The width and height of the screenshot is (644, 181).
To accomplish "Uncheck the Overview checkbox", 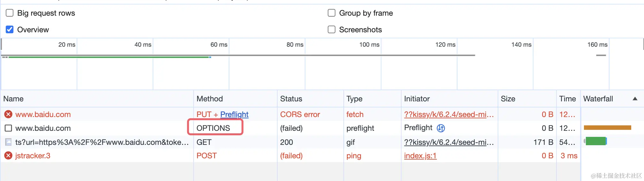I will click(x=10, y=29).
